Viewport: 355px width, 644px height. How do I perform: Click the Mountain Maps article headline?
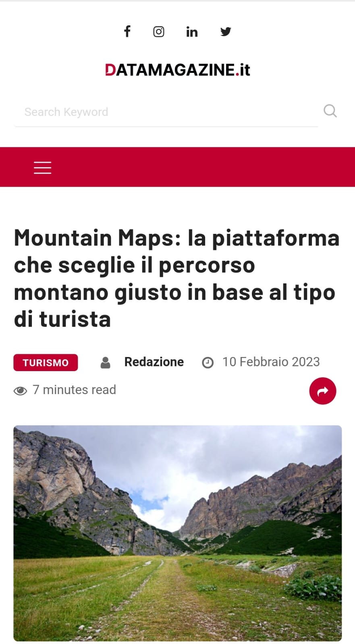(177, 279)
